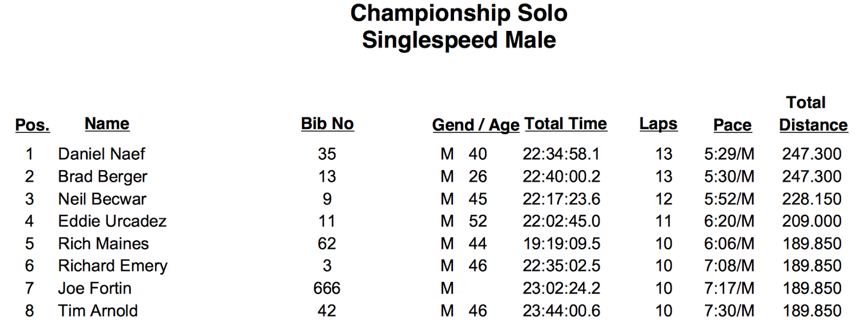Click the Bib No column header
The image size is (868, 324).
[x=327, y=124]
